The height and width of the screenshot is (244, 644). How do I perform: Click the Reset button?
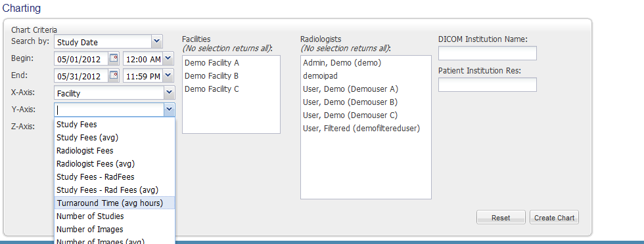(501, 218)
